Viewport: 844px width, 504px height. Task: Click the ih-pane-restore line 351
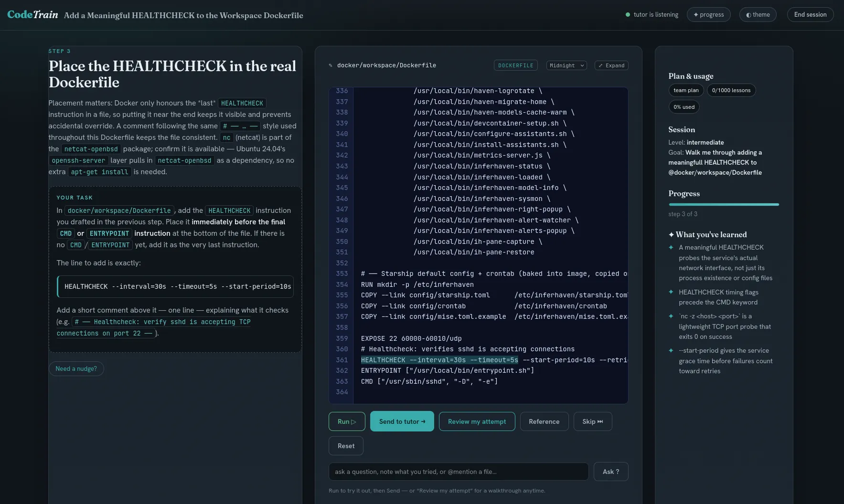coord(474,252)
